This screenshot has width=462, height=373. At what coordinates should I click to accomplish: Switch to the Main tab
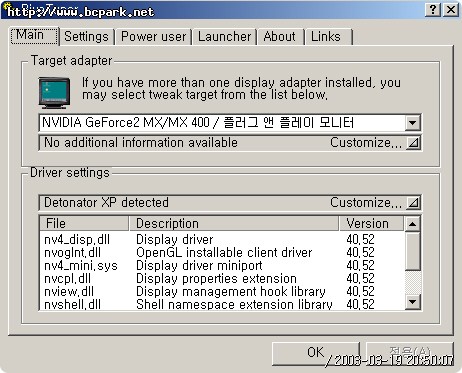(x=34, y=35)
